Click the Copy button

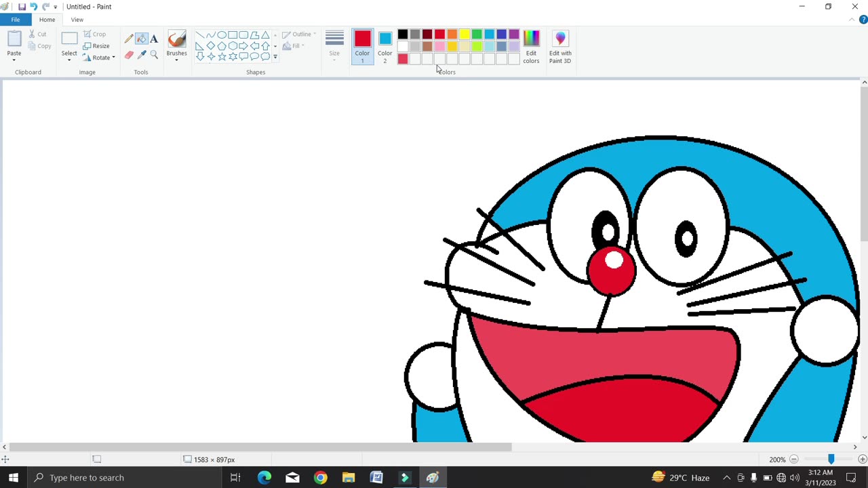[39, 46]
